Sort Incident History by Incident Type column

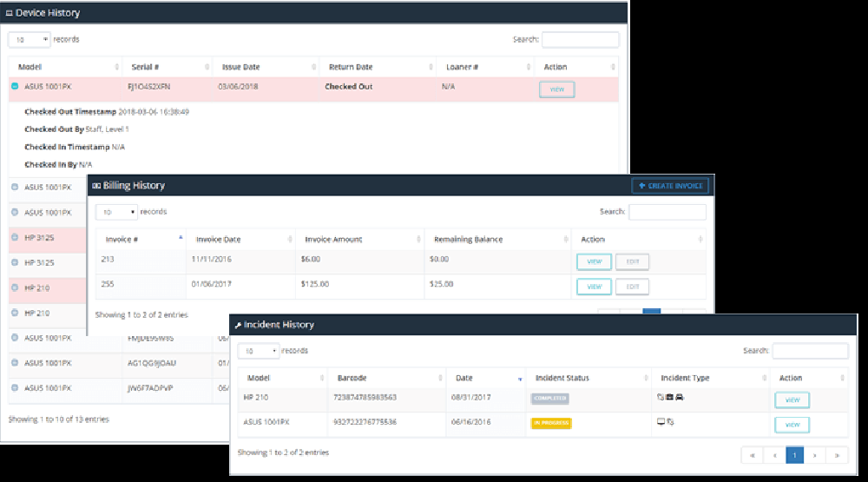710,379
